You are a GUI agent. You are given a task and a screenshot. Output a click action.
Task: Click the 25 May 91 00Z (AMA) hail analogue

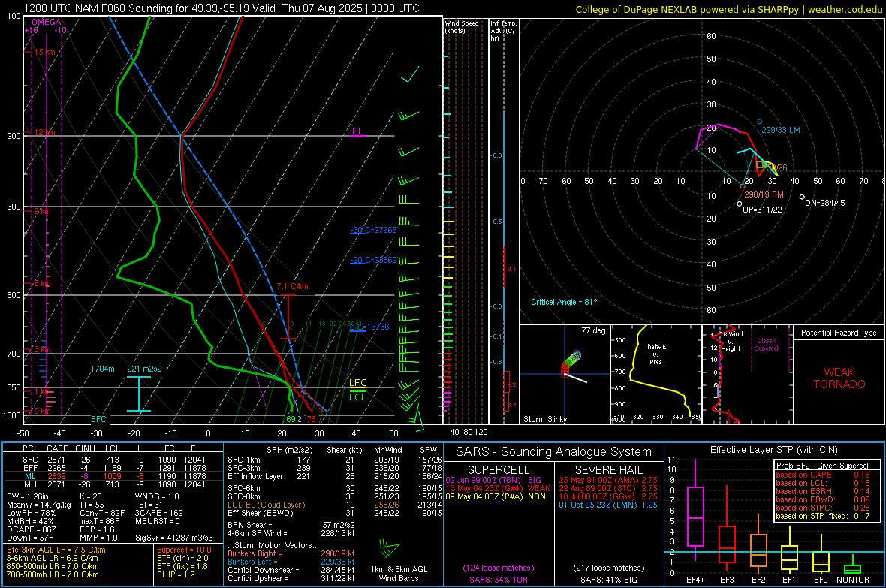point(608,480)
